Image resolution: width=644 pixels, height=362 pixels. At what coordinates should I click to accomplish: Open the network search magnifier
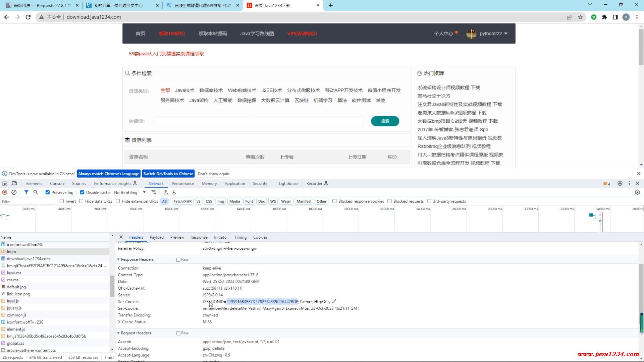36,192
